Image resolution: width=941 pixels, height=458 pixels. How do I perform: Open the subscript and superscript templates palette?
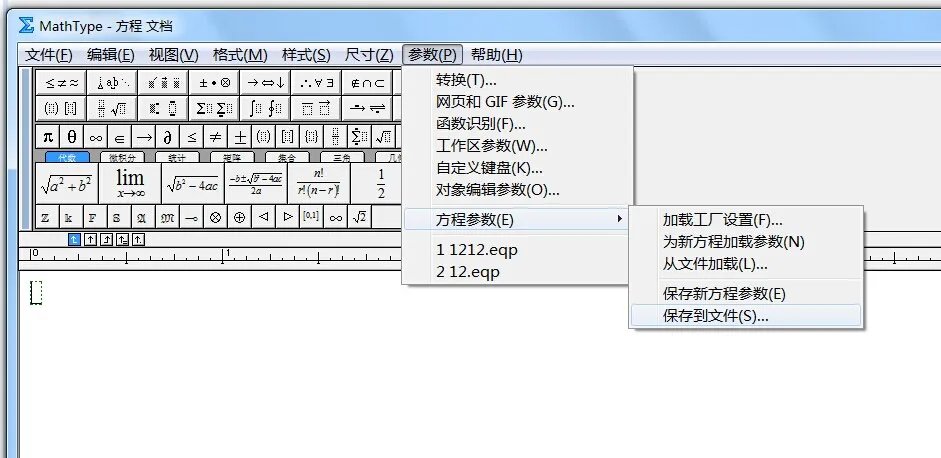(x=163, y=109)
